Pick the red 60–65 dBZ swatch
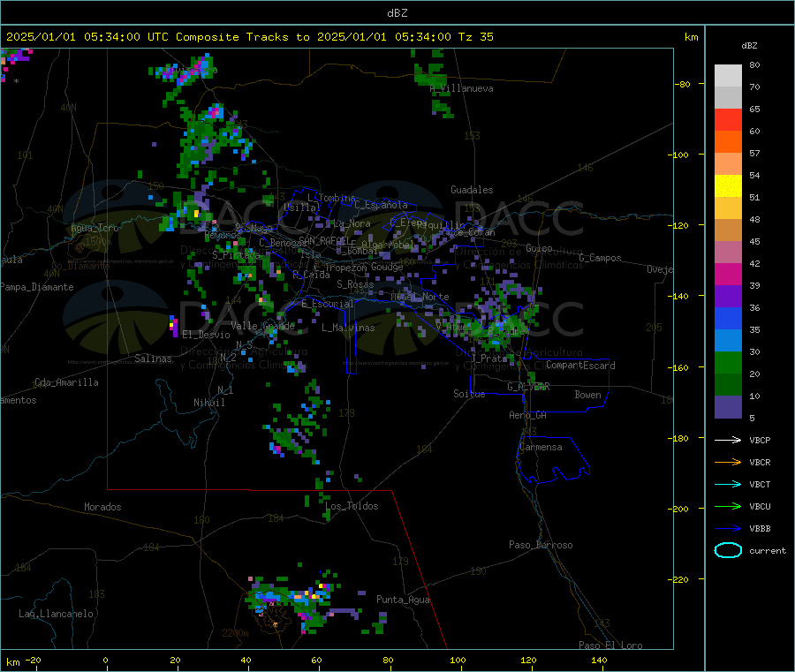795x672 pixels. point(728,119)
